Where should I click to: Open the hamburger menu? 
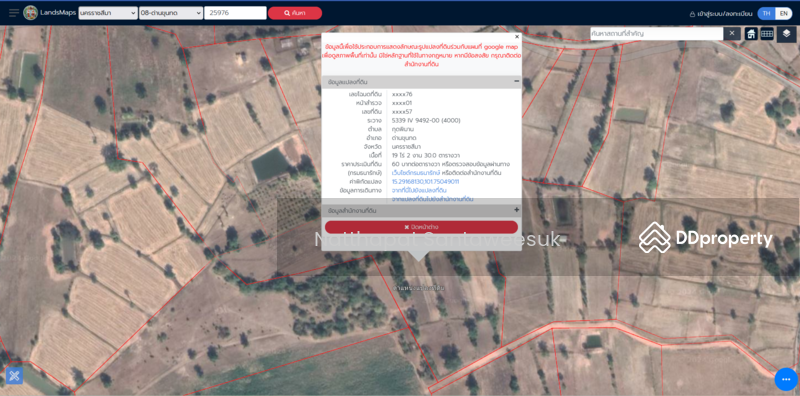14,13
